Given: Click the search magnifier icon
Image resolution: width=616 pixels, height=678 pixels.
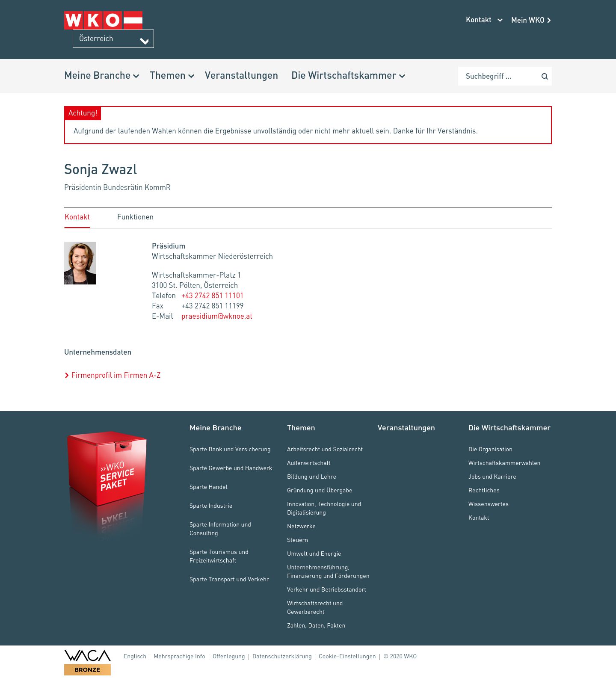Looking at the screenshot, I should pyautogui.click(x=545, y=76).
